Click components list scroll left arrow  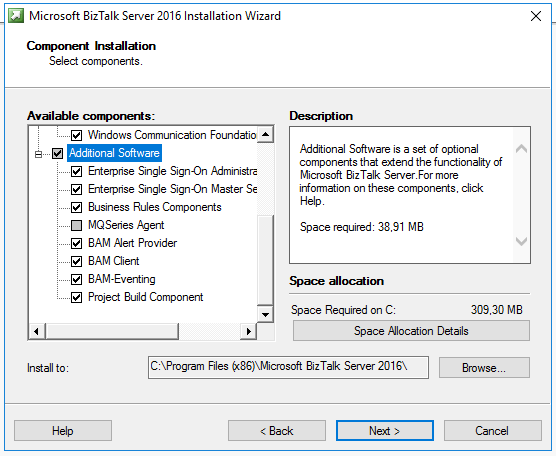tap(37, 331)
